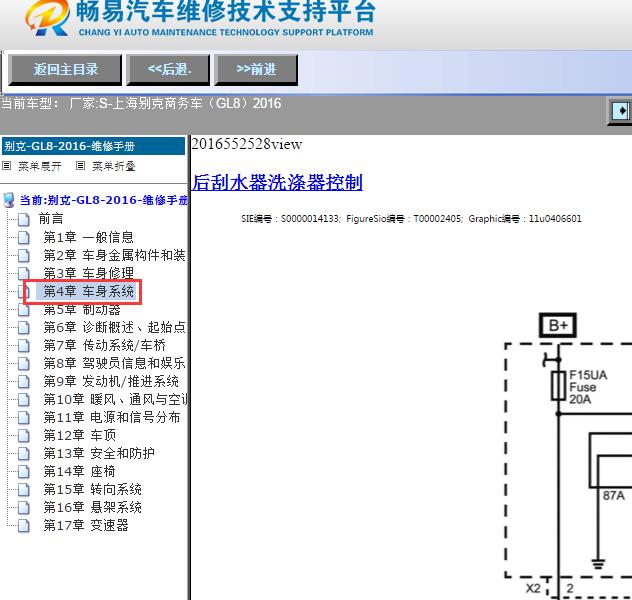Open 第7章 传动系统/车桥
This screenshot has height=600, width=632.
(105, 345)
